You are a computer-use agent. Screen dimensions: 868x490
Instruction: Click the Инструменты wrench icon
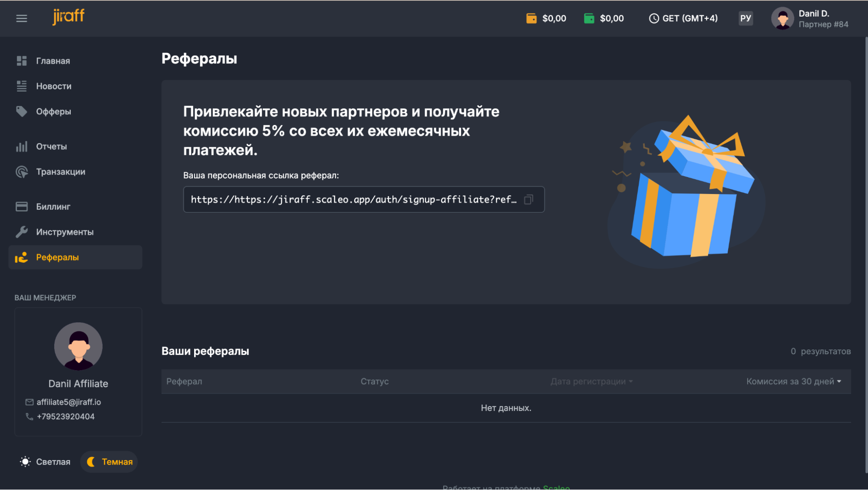22,232
